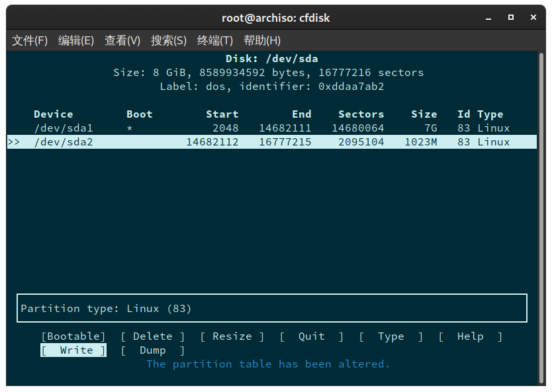Click the minimize button on the terminal window
Viewport: 552px width, 392px height.
point(488,18)
